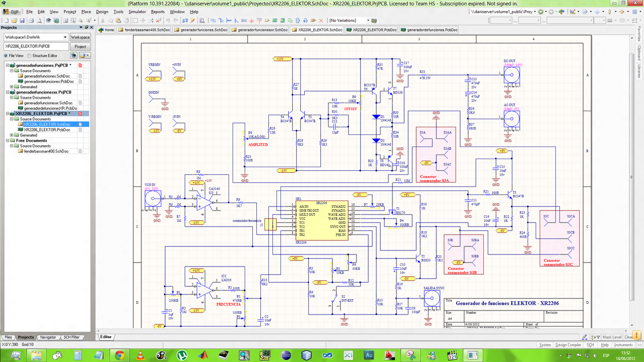Screen dimensions: 644x362
Task: Open generadorfunciones.SchDoc in project tree
Action: click(47, 76)
